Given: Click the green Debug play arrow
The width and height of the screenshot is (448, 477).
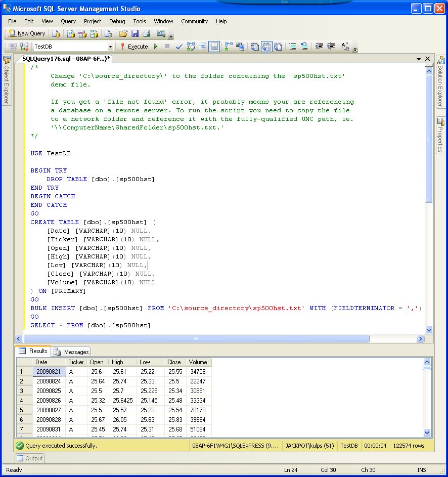Looking at the screenshot, I should pyautogui.click(x=156, y=47).
